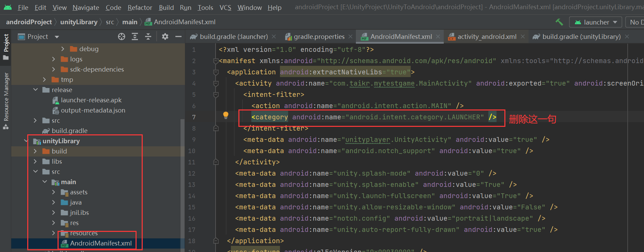644x252 pixels.
Task: Close the AndroidManifest.xml editor tab
Action: coord(438,37)
